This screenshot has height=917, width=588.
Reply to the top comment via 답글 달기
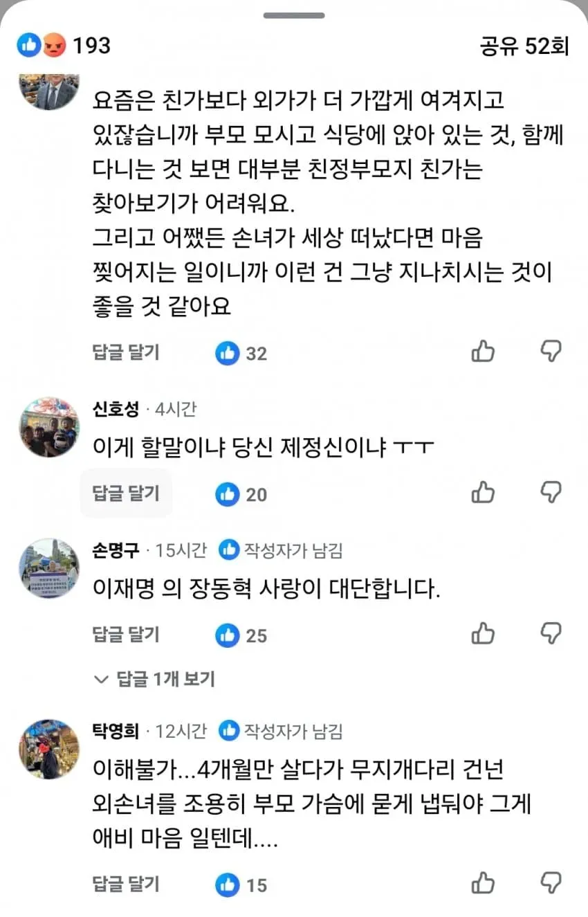tap(126, 352)
